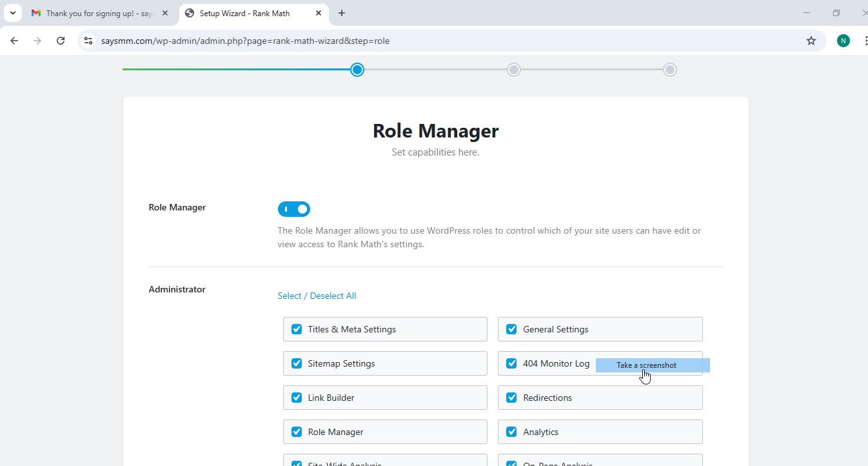Click the browser back arrow
This screenshot has height=466, width=868.
tap(14, 41)
